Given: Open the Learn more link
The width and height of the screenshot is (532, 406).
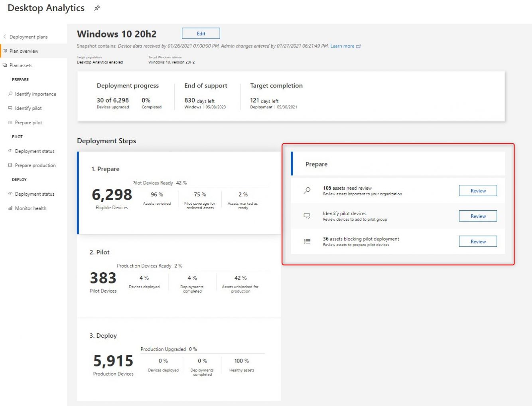Looking at the screenshot, I should click(342, 46).
